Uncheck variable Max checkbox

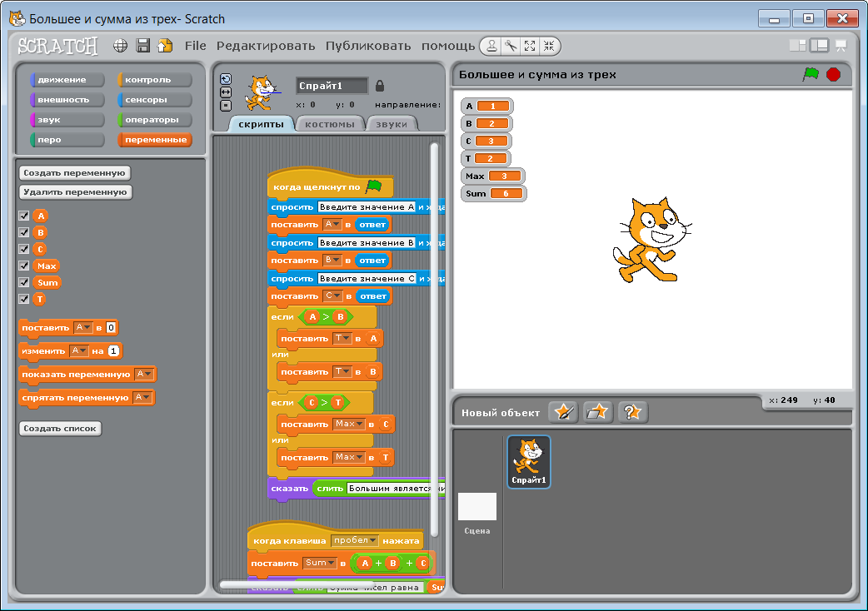coord(24,266)
